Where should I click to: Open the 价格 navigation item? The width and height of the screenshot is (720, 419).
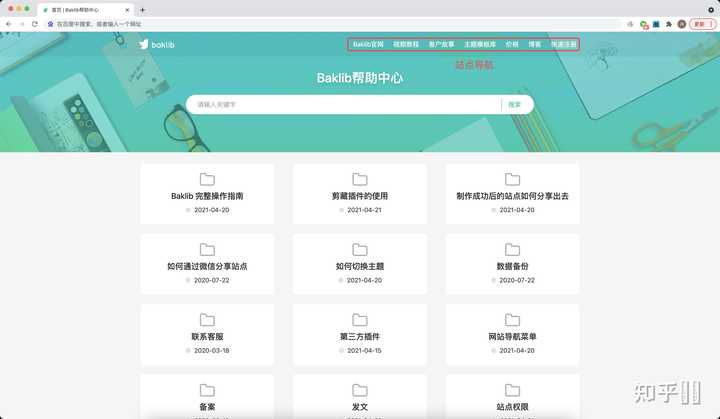pos(512,45)
